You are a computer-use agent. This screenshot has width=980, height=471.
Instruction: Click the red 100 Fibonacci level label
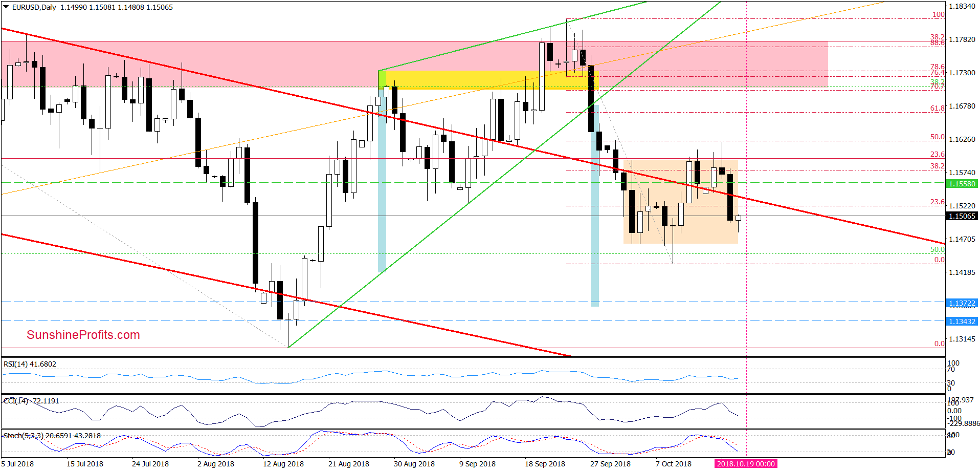click(939, 14)
